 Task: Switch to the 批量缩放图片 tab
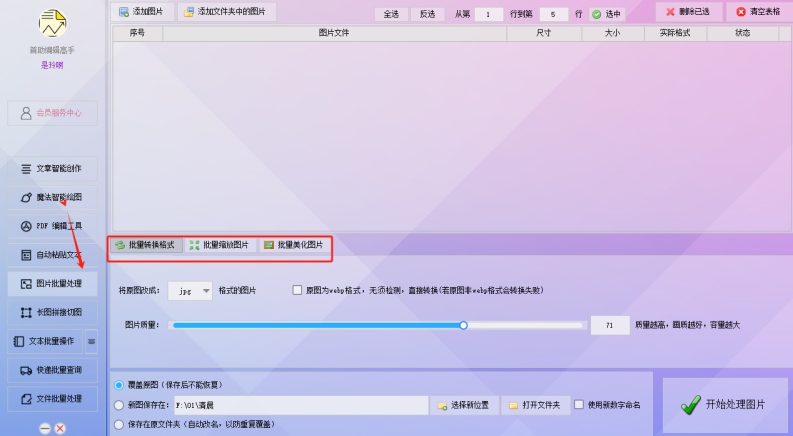tap(220, 245)
